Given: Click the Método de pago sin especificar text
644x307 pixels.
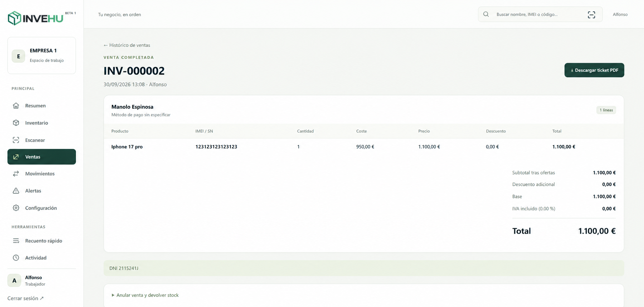Looking at the screenshot, I should (x=141, y=115).
